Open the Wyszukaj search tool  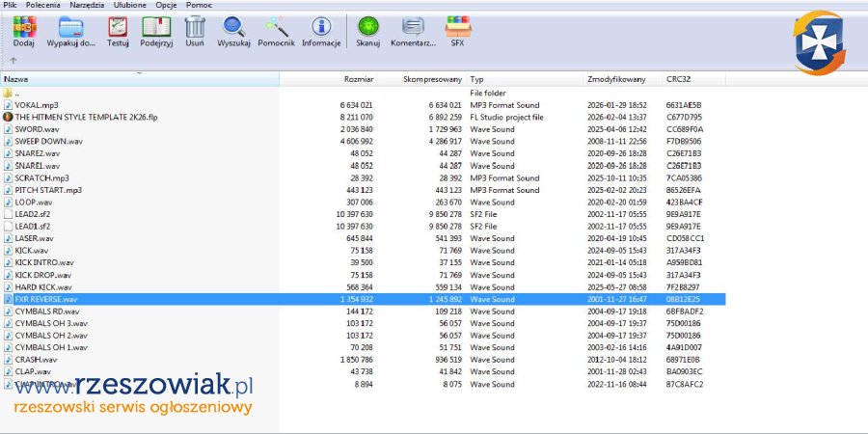coord(233,29)
